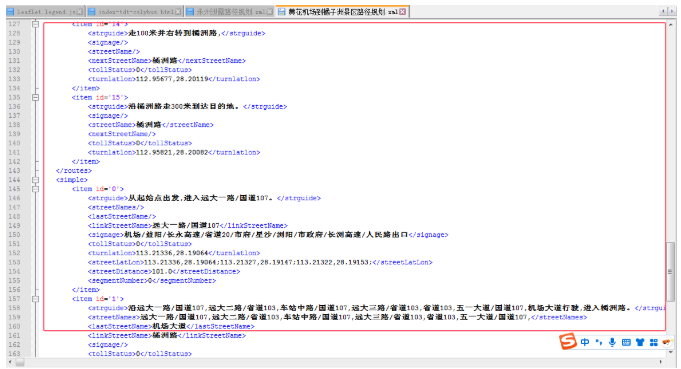Screen dimensions: 681x369
Task: Click the </routes> closing tag
Action: point(74,171)
